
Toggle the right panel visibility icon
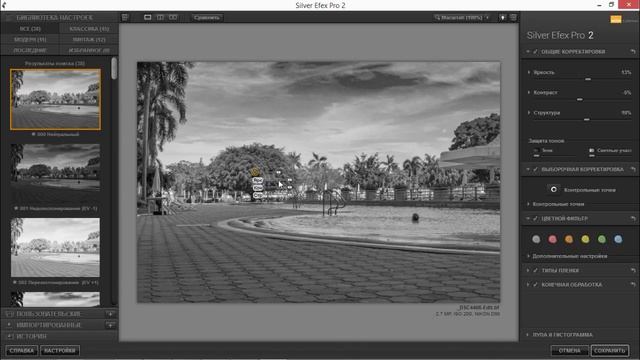pyautogui.click(x=513, y=18)
